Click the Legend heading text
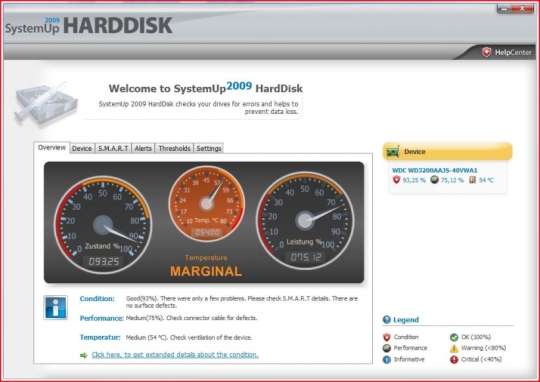 pyautogui.click(x=406, y=320)
